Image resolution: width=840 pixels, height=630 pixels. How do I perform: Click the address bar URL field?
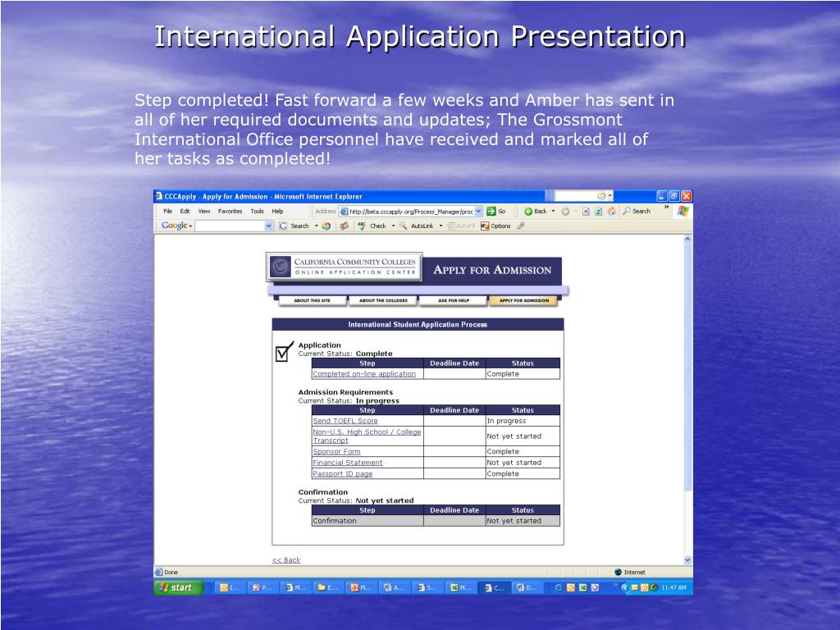(411, 212)
